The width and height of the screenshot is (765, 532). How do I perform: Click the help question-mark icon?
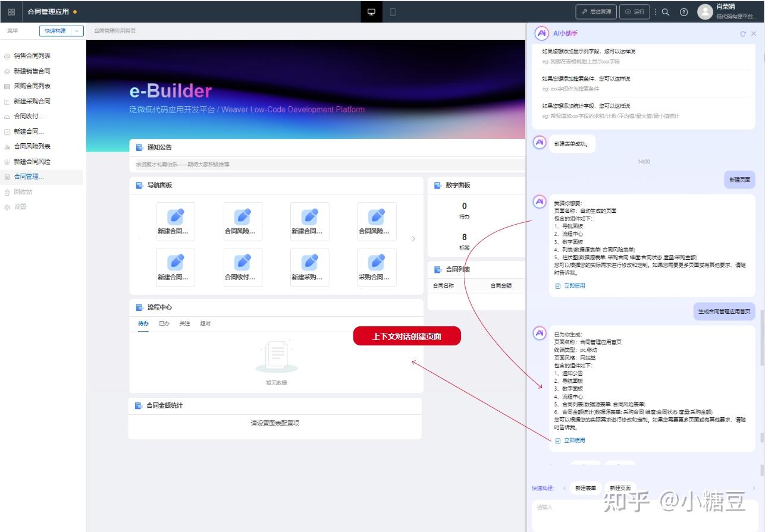pyautogui.click(x=683, y=11)
